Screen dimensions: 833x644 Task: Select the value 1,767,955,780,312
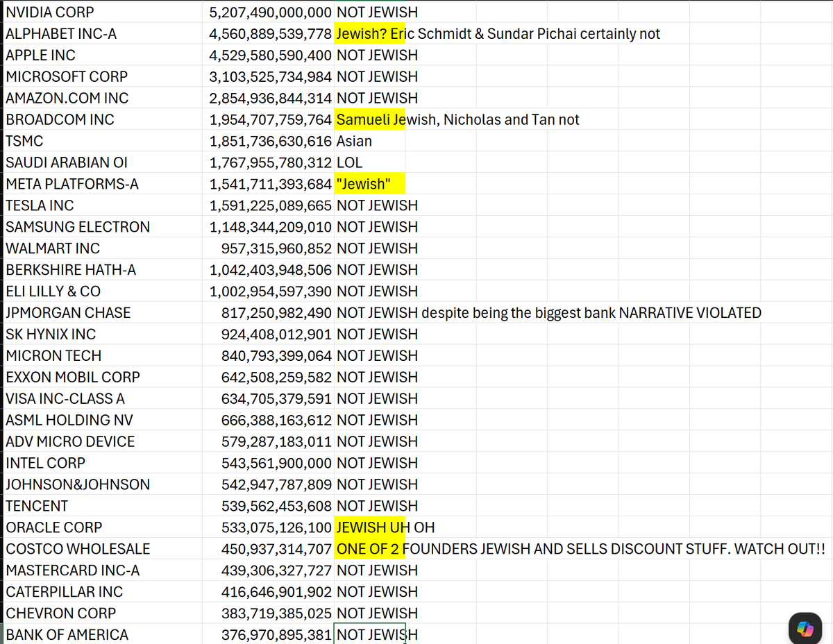pyautogui.click(x=271, y=162)
